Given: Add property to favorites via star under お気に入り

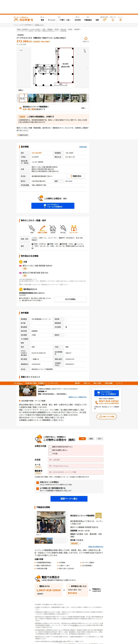Looking at the screenshot, I should coord(86,39).
